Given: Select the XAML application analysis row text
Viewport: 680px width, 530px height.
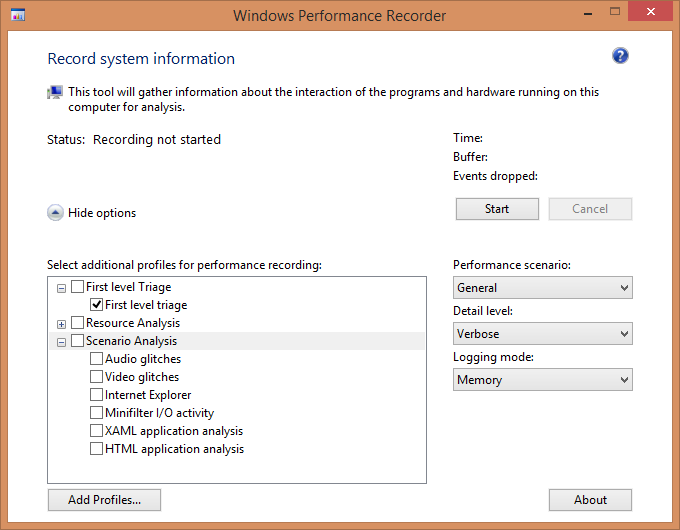Looking at the screenshot, I should pos(174,431).
